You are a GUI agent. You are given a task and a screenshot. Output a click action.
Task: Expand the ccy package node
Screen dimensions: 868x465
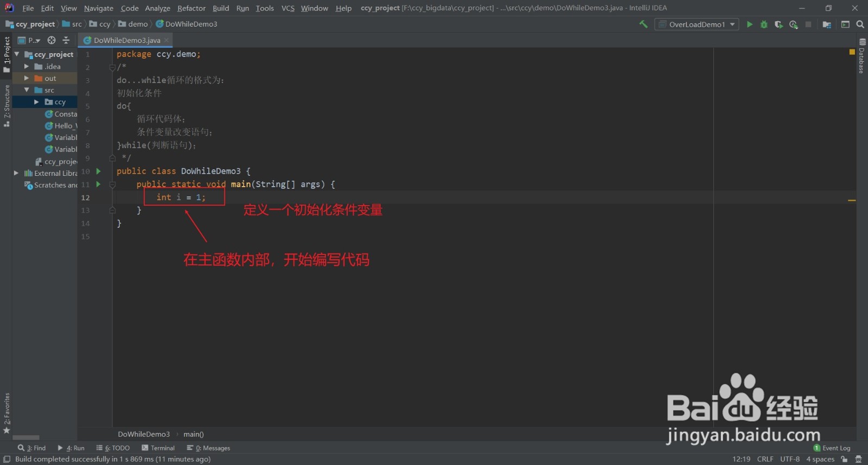[36, 102]
